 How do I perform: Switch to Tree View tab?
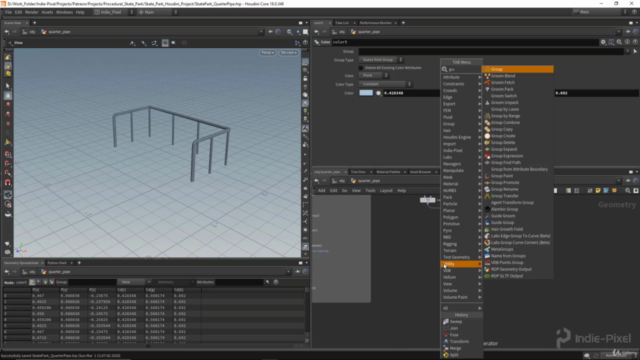coord(358,172)
